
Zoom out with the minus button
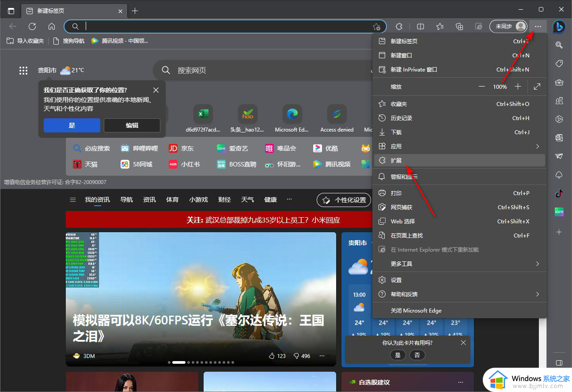click(x=482, y=87)
